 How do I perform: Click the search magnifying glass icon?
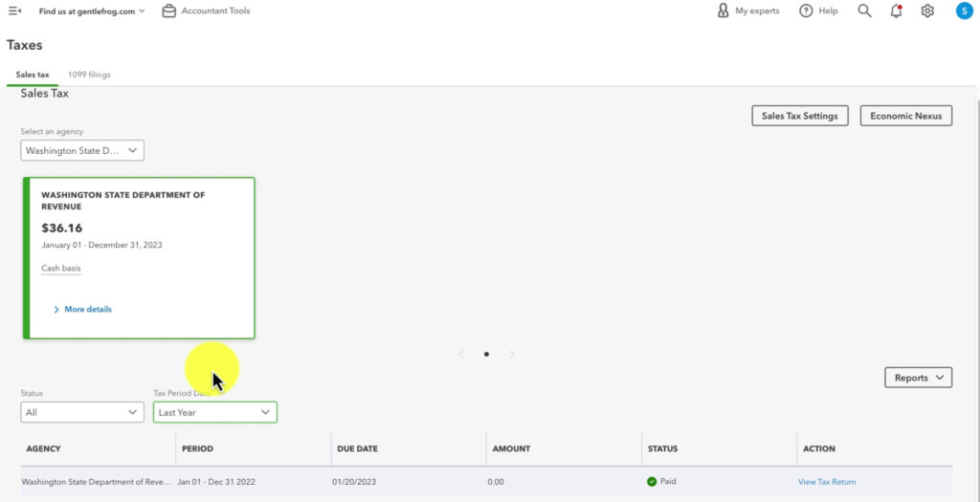[864, 11]
